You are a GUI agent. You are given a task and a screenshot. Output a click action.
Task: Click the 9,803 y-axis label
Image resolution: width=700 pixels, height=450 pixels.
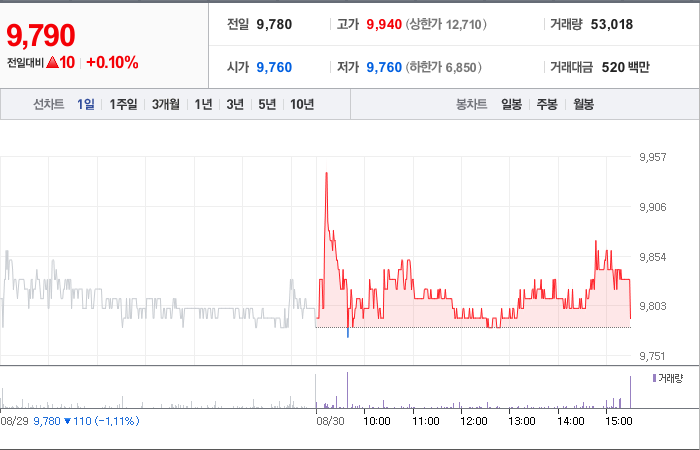click(653, 306)
